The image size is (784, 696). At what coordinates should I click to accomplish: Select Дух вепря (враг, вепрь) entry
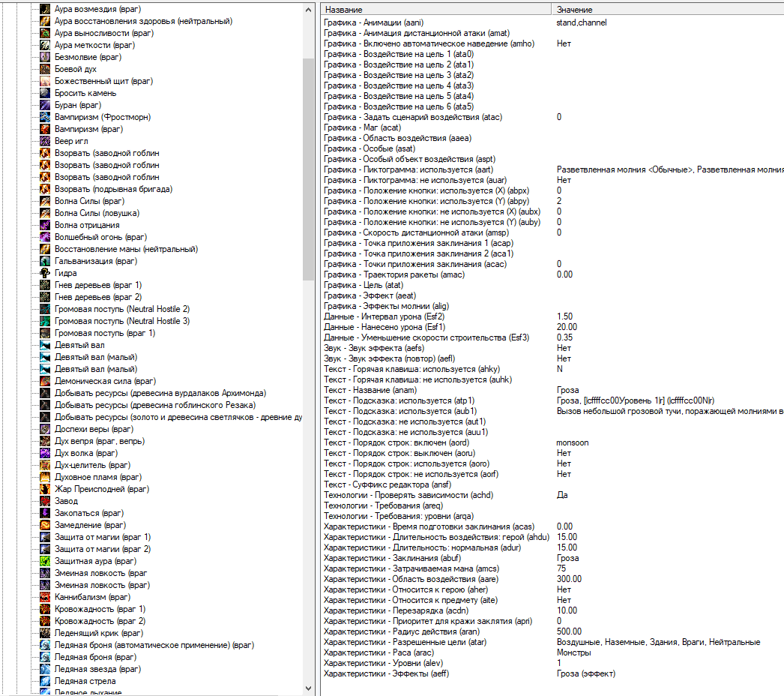100,441
